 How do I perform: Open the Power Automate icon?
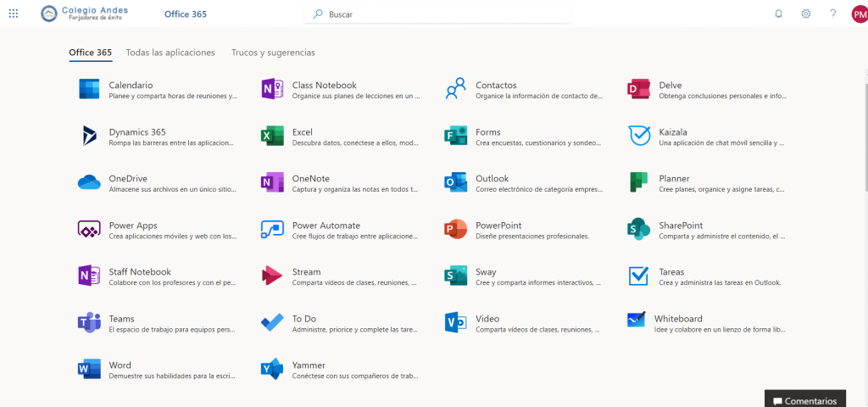pos(272,229)
